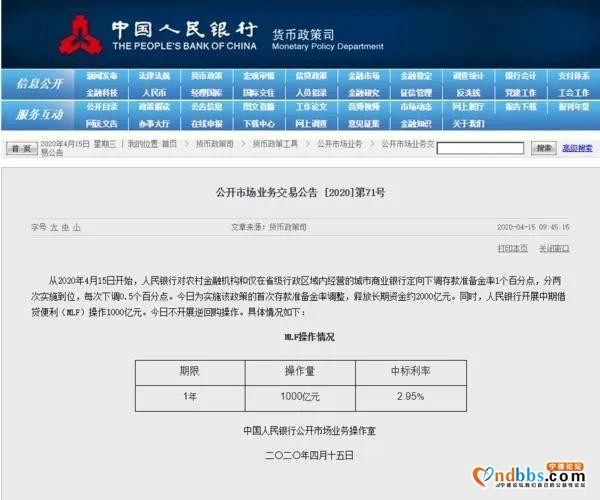This screenshot has height=500, width=600.
Task: Click the 服务互动 section header
Action: [x=39, y=114]
